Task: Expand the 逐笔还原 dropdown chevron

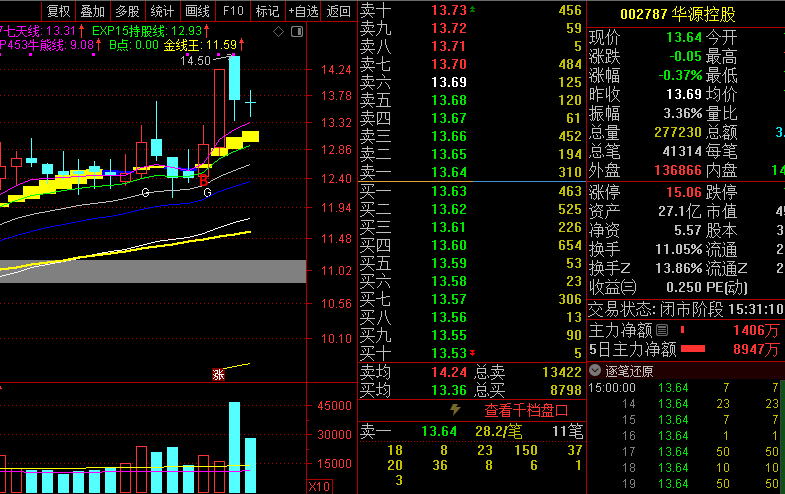Action: tap(595, 370)
